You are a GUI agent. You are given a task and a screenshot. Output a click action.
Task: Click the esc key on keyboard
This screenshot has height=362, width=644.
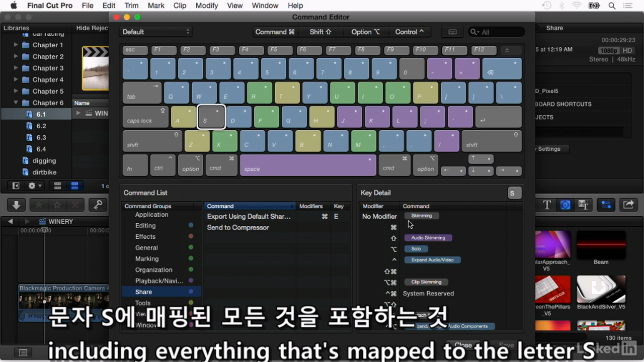tap(135, 50)
